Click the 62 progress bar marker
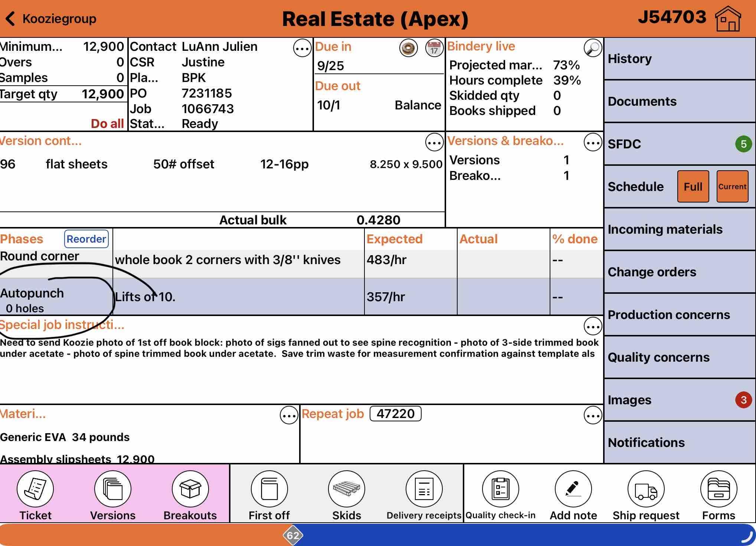Image resolution: width=756 pixels, height=546 pixels. click(293, 535)
